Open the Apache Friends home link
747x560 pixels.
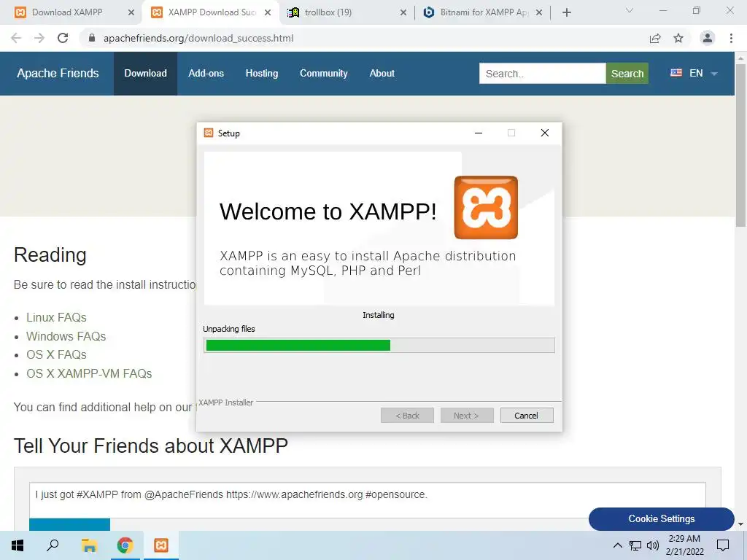pos(58,74)
